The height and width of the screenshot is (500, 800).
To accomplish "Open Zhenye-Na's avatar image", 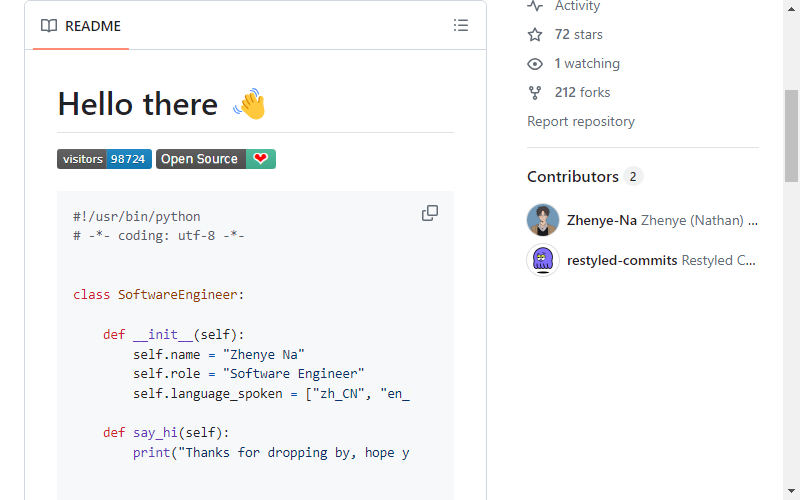I will point(543,220).
